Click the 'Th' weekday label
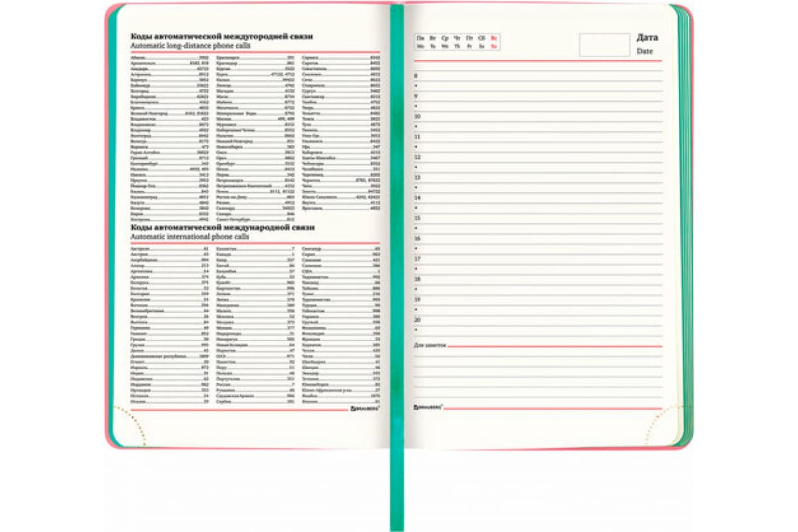The width and height of the screenshot is (798, 532). click(458, 47)
